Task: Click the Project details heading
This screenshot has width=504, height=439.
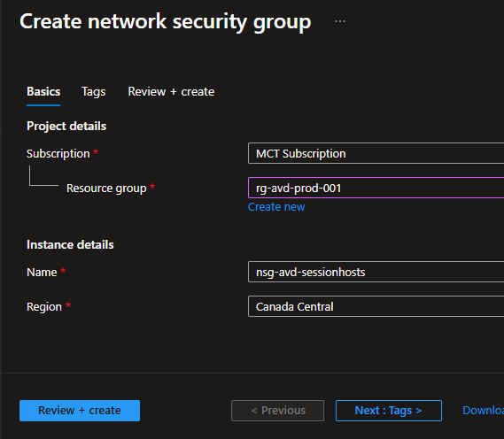Action: (66, 127)
